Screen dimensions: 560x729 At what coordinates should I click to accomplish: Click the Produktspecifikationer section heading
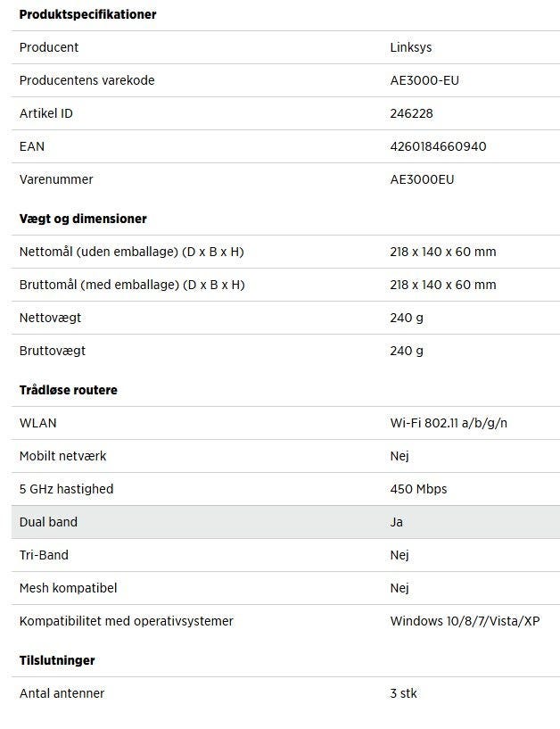tap(87, 14)
